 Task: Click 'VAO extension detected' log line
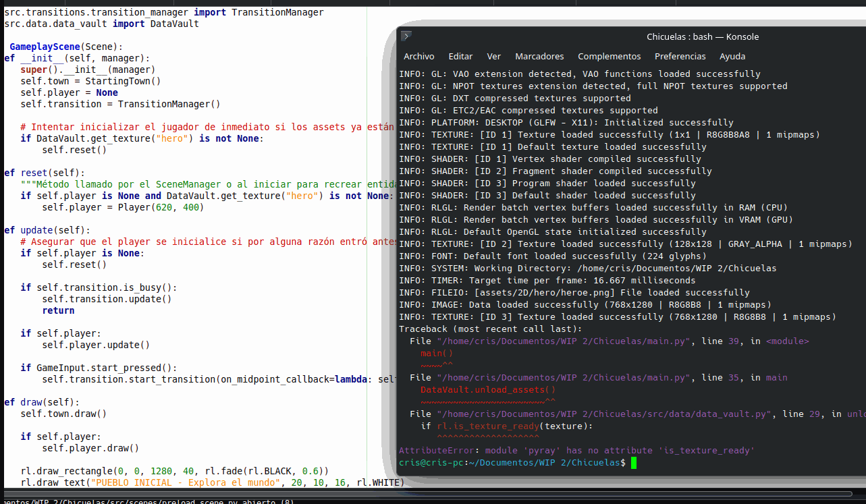(580, 74)
